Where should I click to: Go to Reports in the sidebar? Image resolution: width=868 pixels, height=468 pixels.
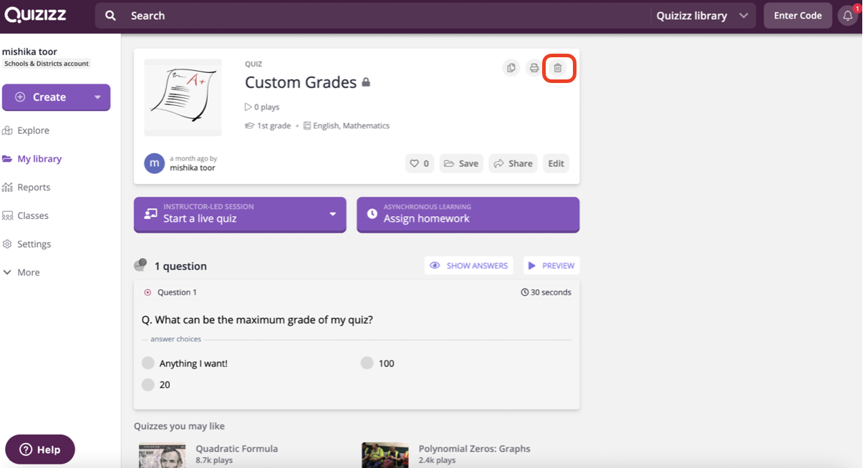(x=34, y=187)
